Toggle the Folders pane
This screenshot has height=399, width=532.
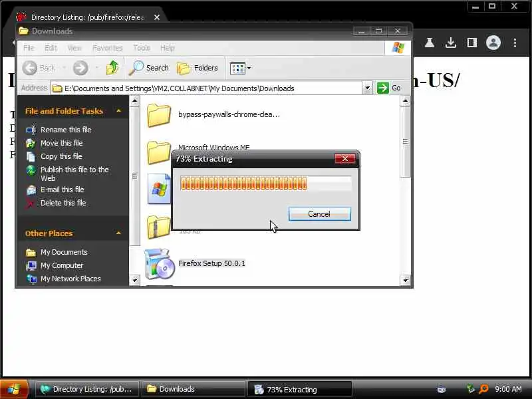[197, 68]
